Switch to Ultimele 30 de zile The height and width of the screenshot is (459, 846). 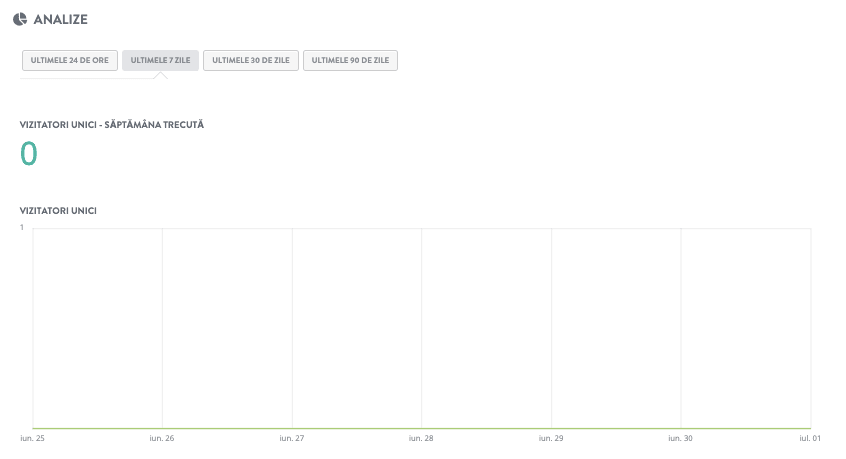point(251,60)
